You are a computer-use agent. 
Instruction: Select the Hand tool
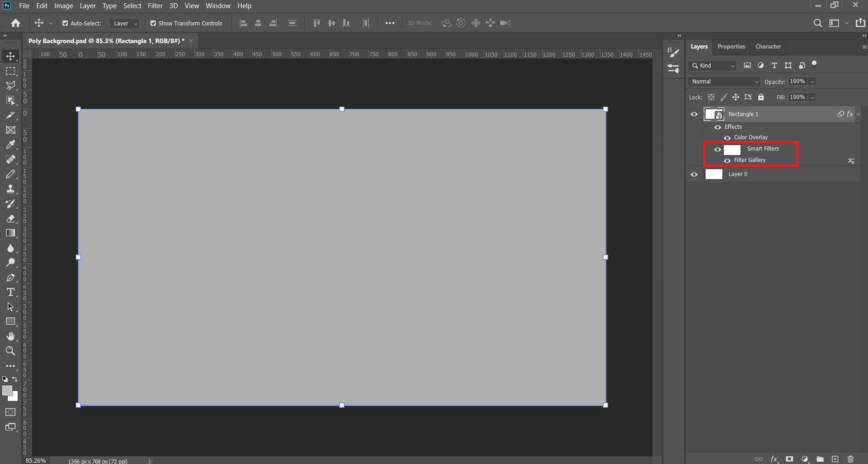click(x=10, y=336)
